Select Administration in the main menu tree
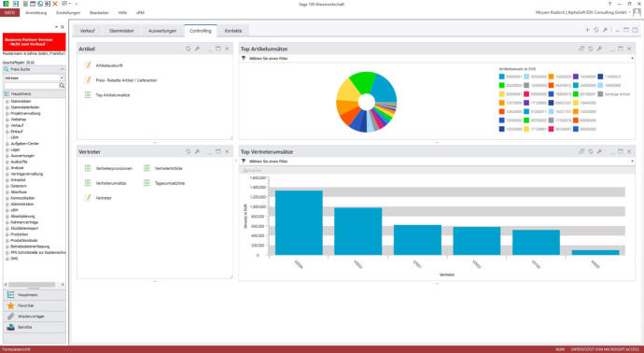The height and width of the screenshot is (353, 644). coord(22,205)
